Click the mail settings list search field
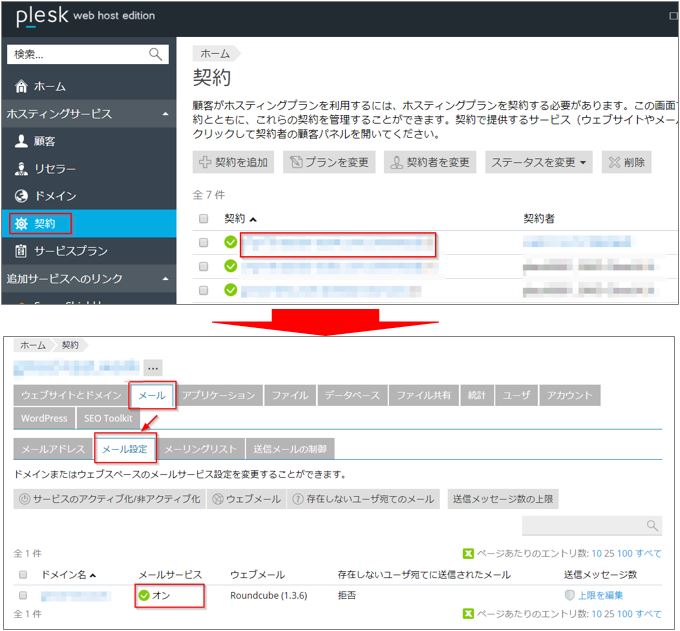Image resolution: width=680 pixels, height=631 pixels. [592, 525]
